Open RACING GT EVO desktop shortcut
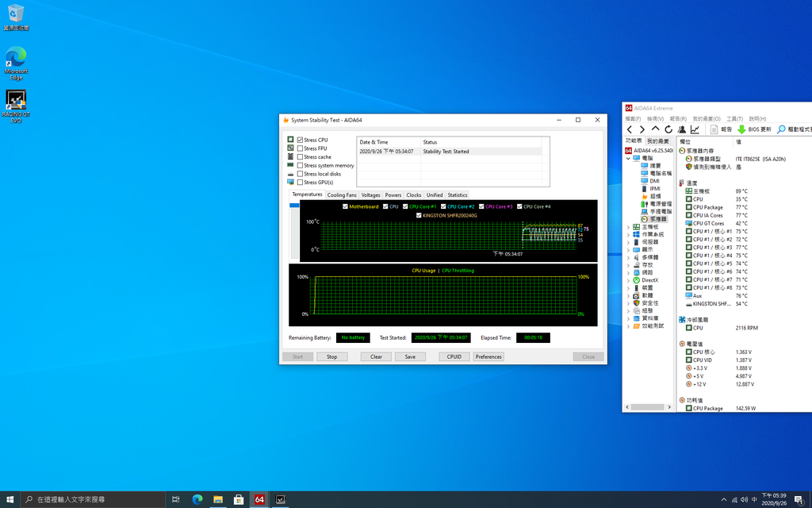This screenshot has height=508, width=812. click(x=16, y=106)
